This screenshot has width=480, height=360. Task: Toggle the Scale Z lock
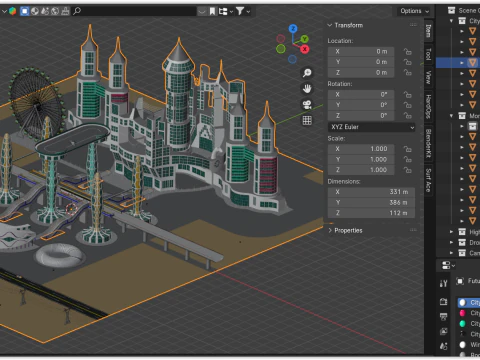(407, 170)
